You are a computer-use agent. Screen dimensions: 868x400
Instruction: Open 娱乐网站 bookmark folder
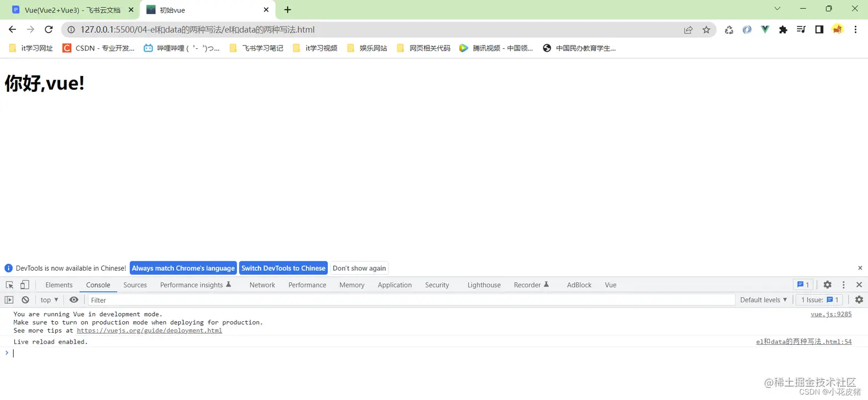367,48
